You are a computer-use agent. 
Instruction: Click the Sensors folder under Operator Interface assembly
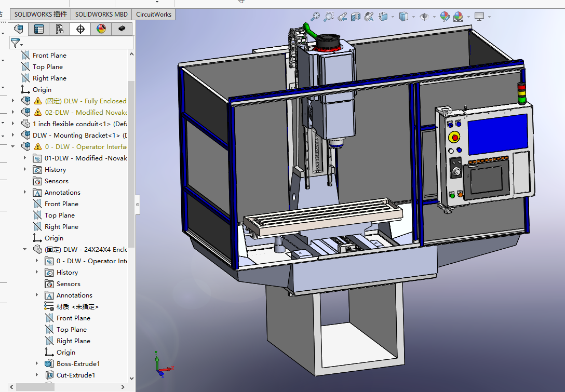(56, 181)
